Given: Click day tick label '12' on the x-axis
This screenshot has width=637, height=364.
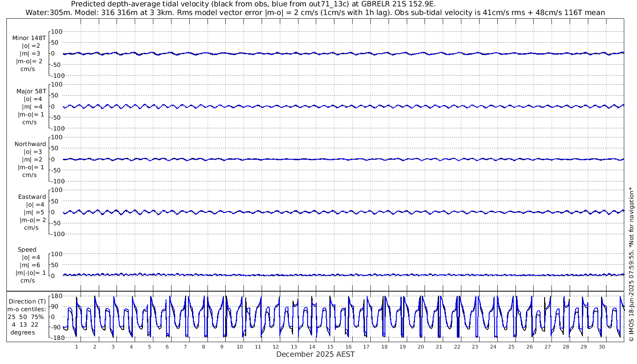Looking at the screenshot, I should [276, 346].
